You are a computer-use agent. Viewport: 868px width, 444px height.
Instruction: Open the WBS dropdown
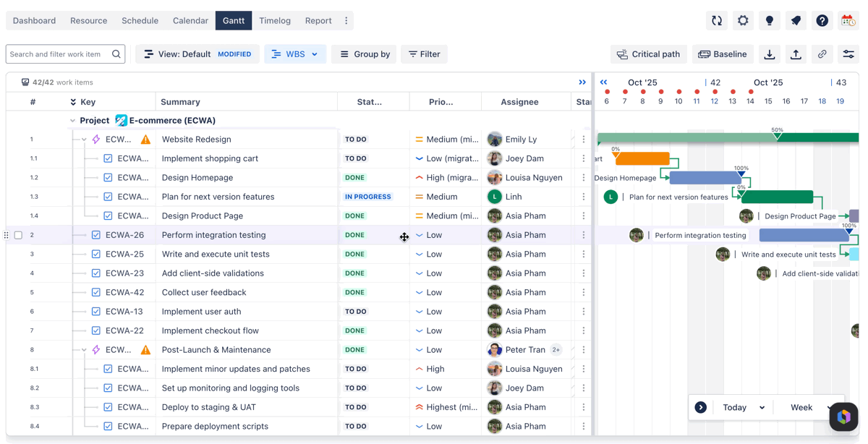point(295,54)
